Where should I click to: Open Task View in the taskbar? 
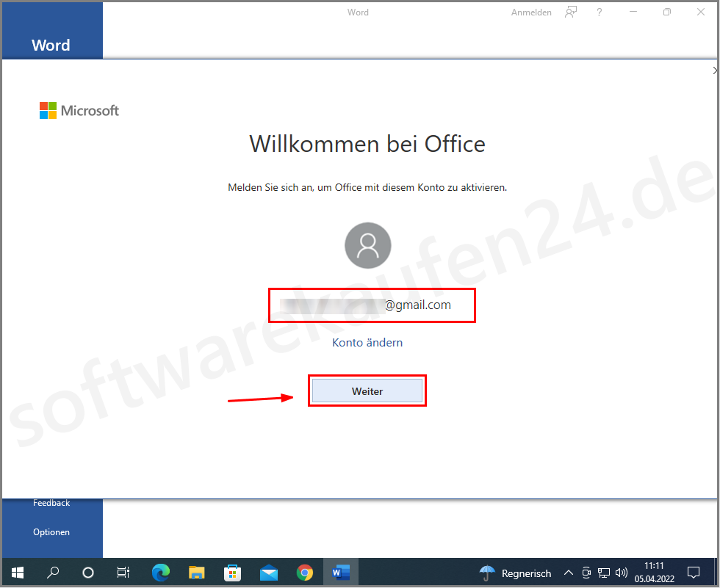click(x=123, y=573)
